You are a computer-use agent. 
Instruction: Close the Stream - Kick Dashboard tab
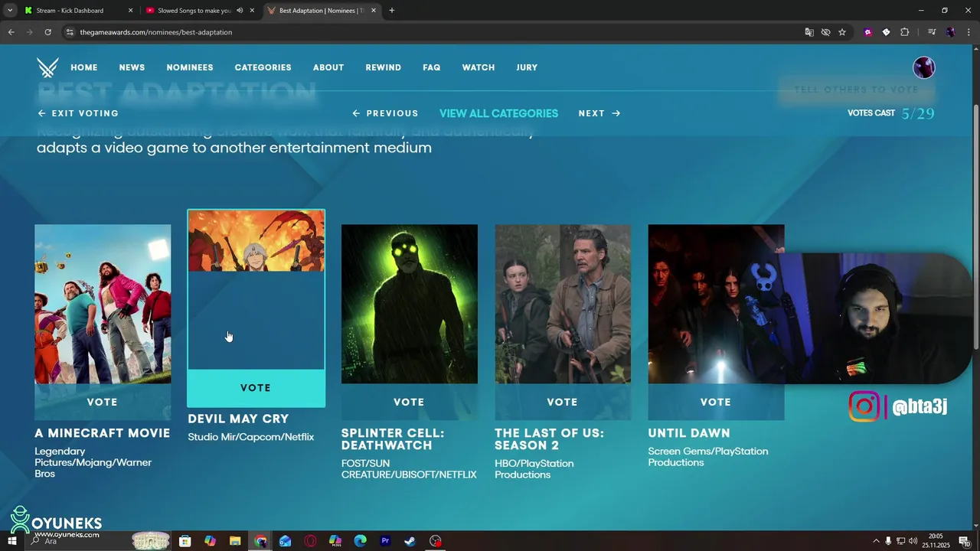(130, 11)
